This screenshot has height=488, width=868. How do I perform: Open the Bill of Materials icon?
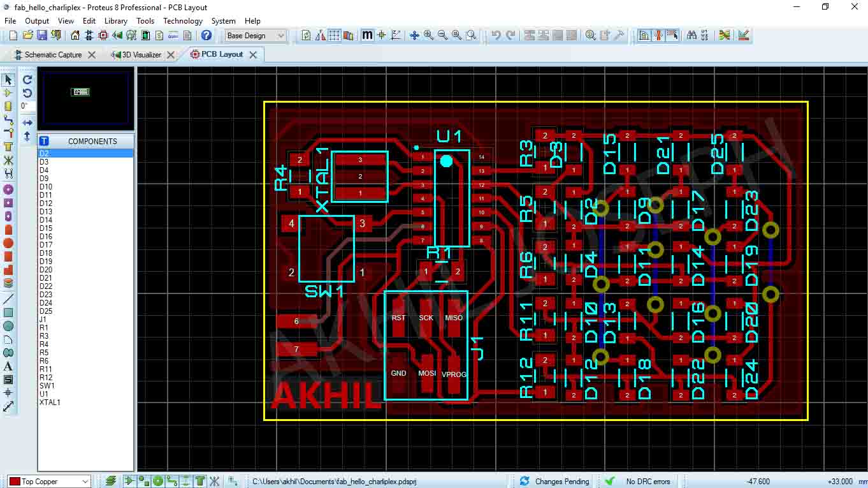(x=159, y=36)
